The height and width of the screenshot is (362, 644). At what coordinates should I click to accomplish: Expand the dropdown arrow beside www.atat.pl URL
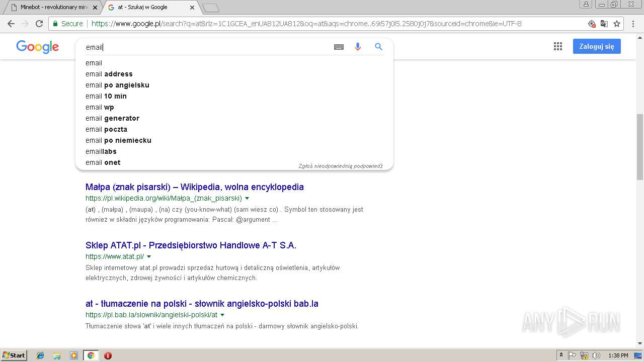(149, 257)
